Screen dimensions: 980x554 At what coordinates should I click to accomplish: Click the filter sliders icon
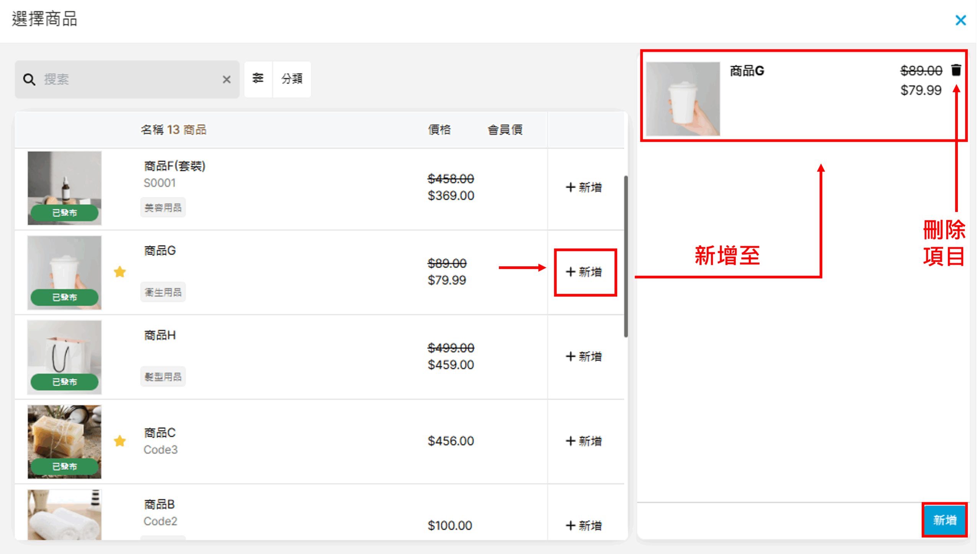click(x=258, y=79)
